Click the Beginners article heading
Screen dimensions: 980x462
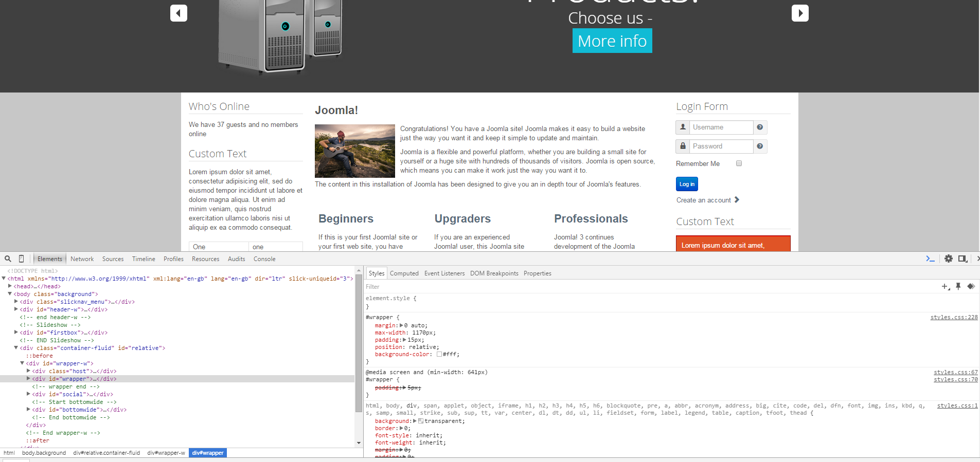click(346, 218)
